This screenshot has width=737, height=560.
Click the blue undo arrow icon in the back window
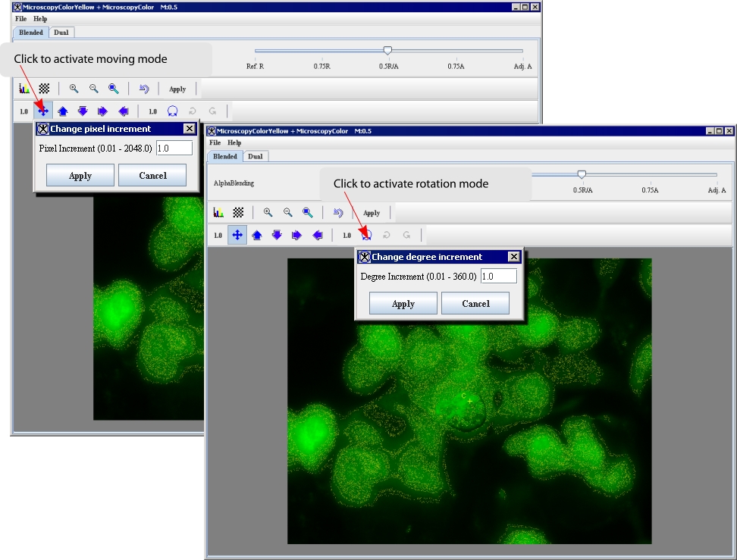(144, 89)
